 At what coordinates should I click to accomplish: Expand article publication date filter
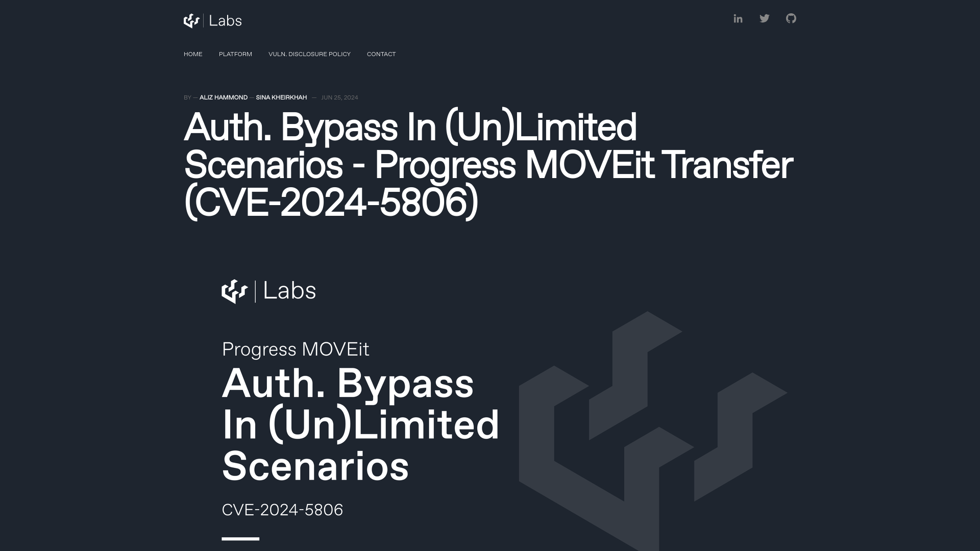tap(339, 97)
